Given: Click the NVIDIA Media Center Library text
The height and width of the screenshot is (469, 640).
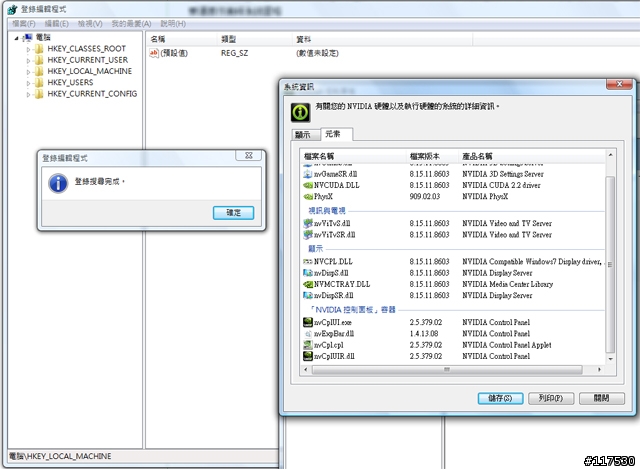Looking at the screenshot, I should click(507, 285).
